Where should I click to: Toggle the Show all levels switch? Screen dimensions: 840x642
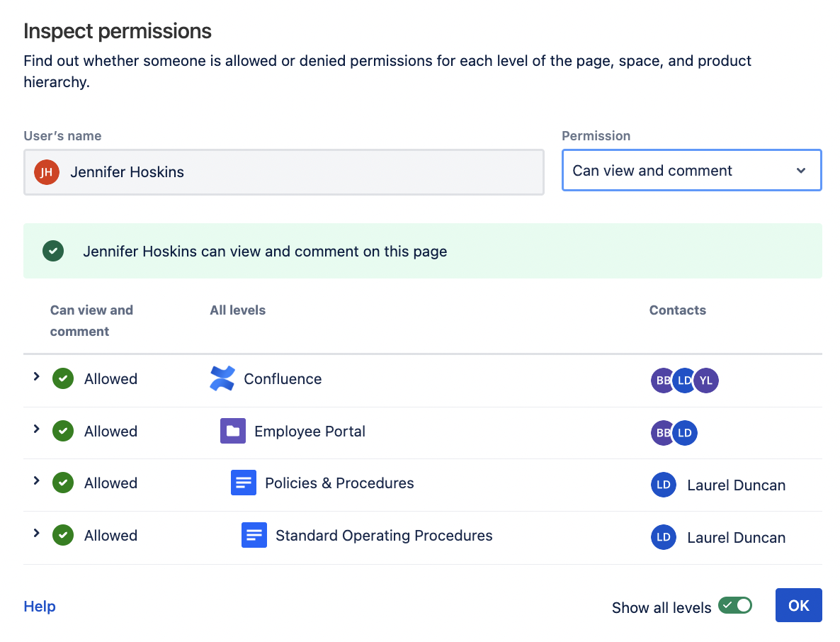[735, 606]
